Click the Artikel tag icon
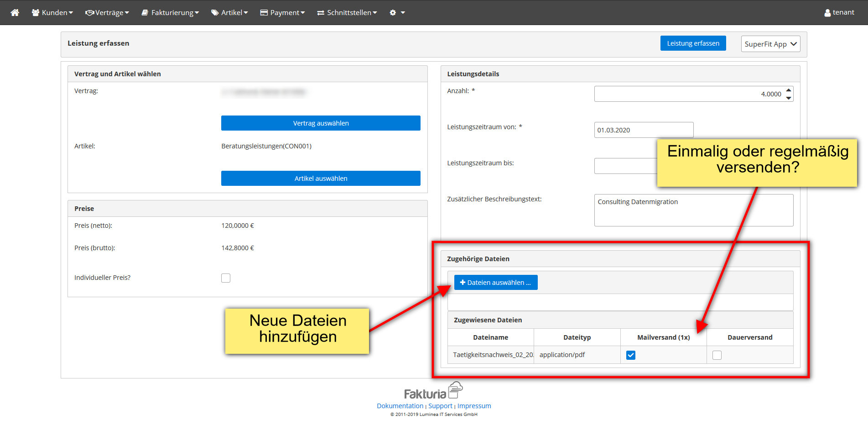This screenshot has width=868, height=431. coord(215,12)
